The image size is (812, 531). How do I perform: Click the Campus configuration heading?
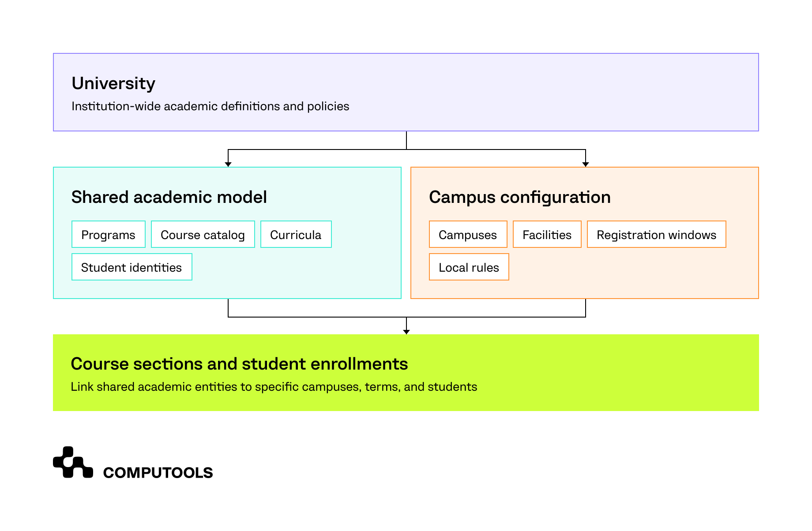point(520,197)
